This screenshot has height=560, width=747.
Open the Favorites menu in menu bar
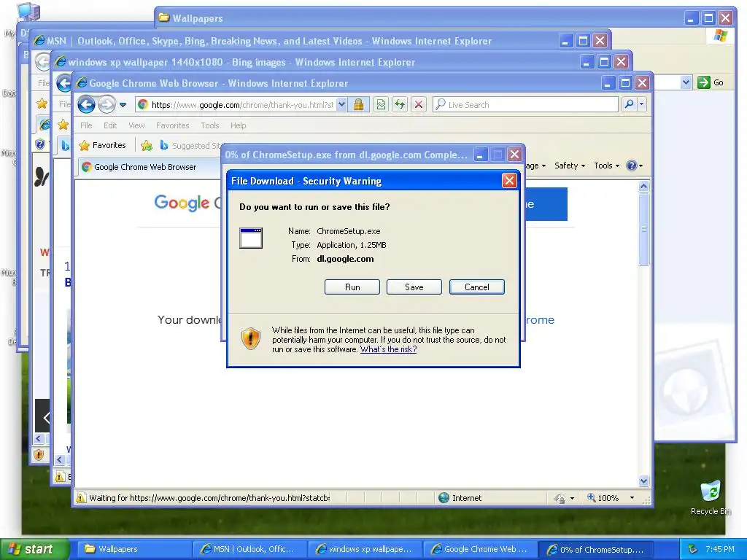(x=172, y=125)
